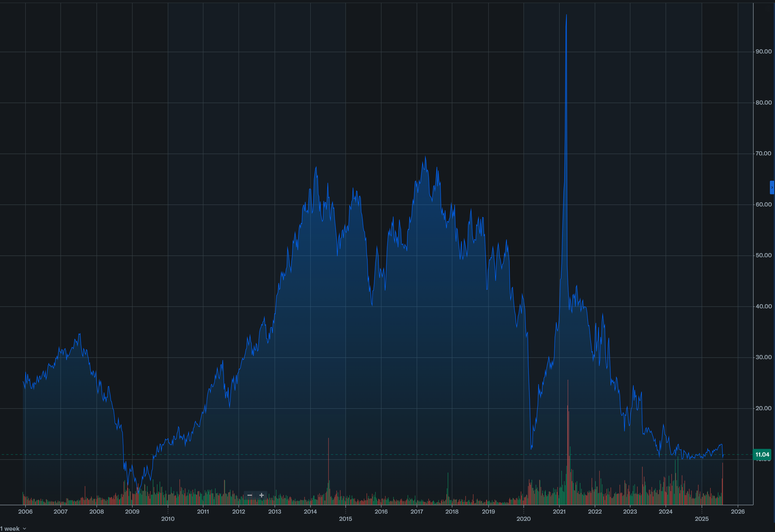Viewport: 775px width, 532px height.
Task: Click the 2014 label on time axis
Action: [x=310, y=511]
